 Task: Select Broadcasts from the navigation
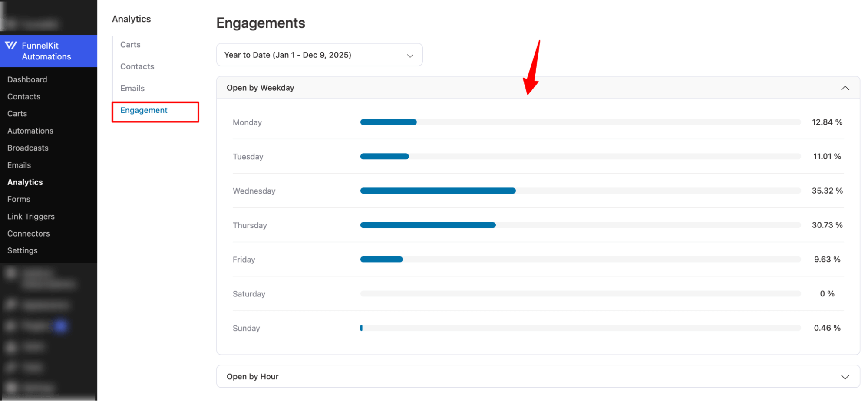27,148
